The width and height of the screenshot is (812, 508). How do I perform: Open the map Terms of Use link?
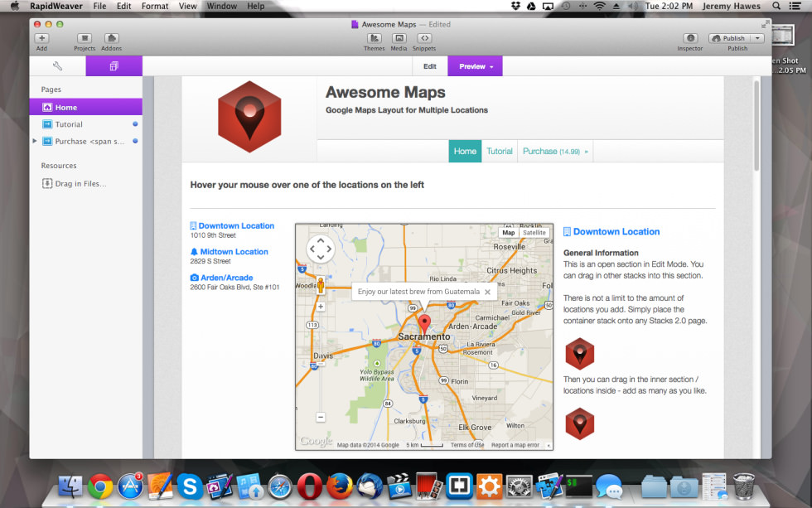point(467,445)
